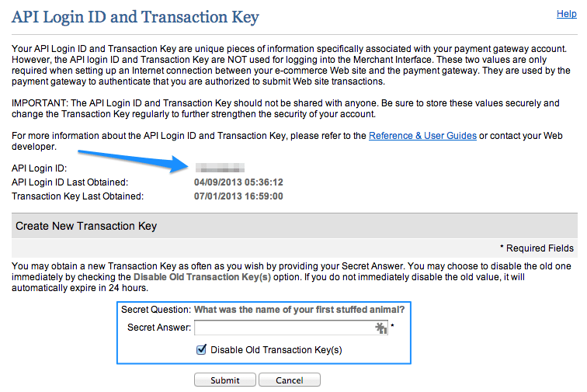The image size is (587, 392).
Task: Click the autofill icon inside Secret Answer field
Action: (380, 328)
